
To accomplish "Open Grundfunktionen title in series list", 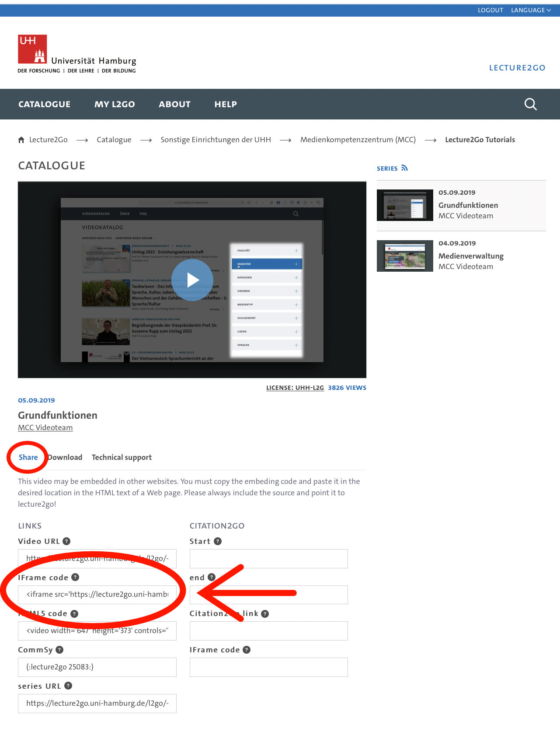I will pyautogui.click(x=468, y=205).
